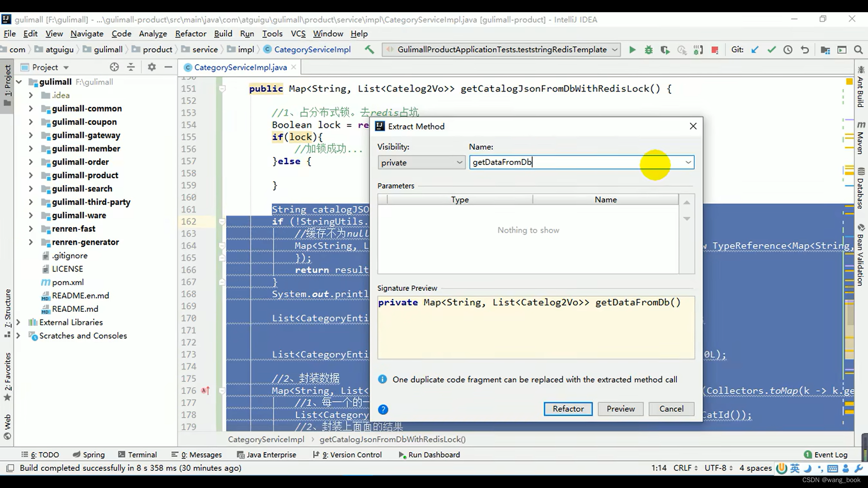Click the Preview button in the dialog
This screenshot has height=488, width=868.
click(620, 409)
